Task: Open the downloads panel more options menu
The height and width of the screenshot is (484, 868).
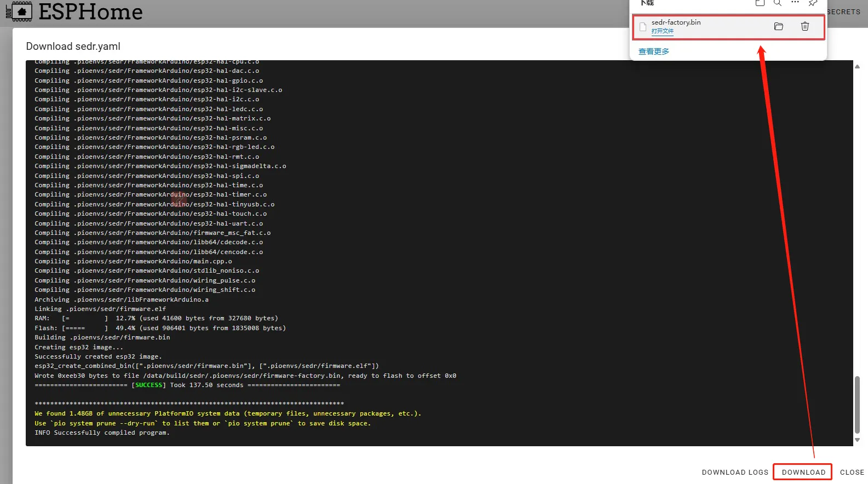Action: point(795,3)
